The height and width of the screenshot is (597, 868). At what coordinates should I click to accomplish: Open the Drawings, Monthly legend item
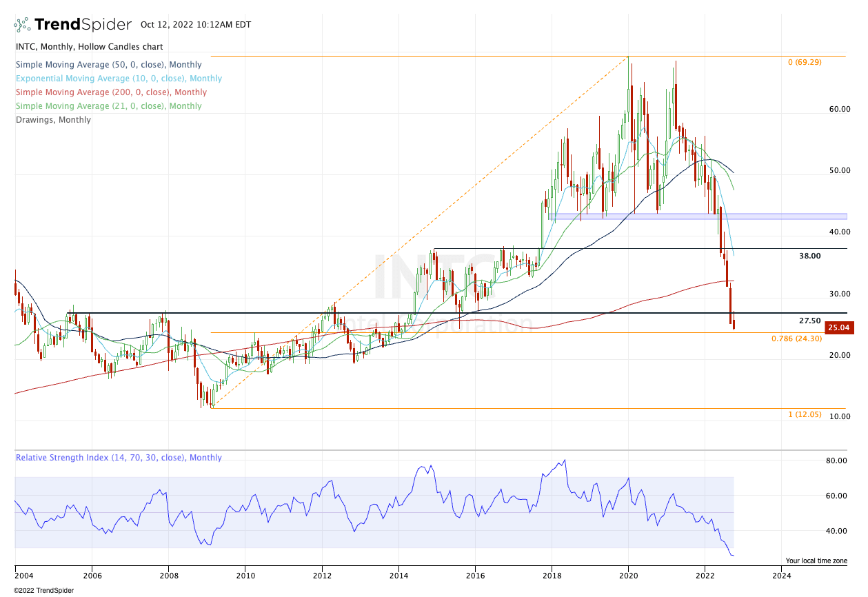click(53, 120)
